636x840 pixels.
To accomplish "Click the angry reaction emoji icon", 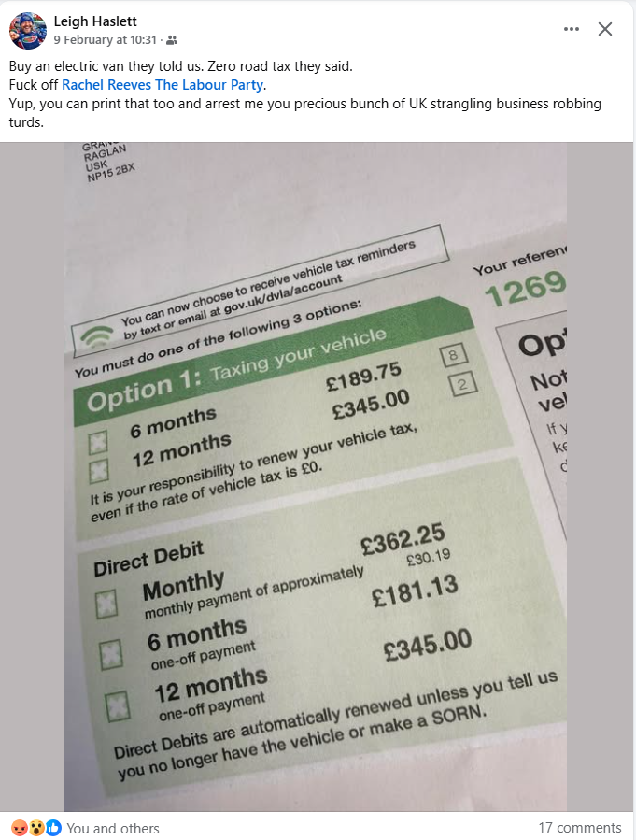I will (x=19, y=828).
